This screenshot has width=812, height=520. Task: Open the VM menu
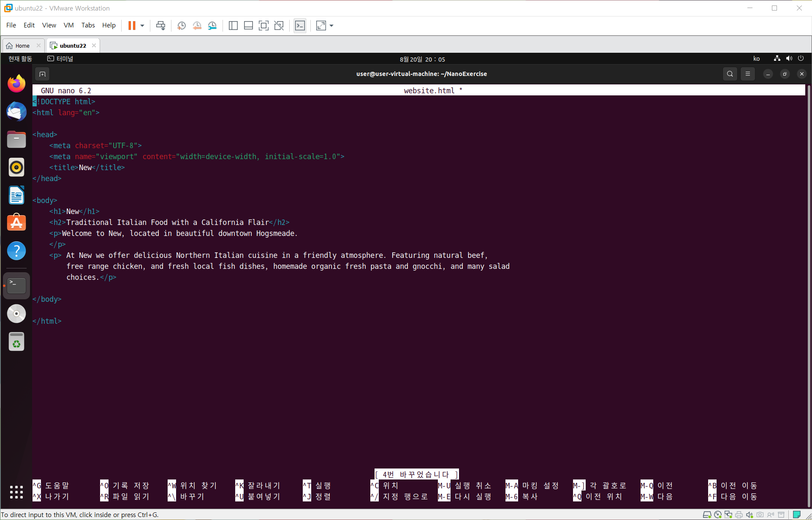click(68, 25)
